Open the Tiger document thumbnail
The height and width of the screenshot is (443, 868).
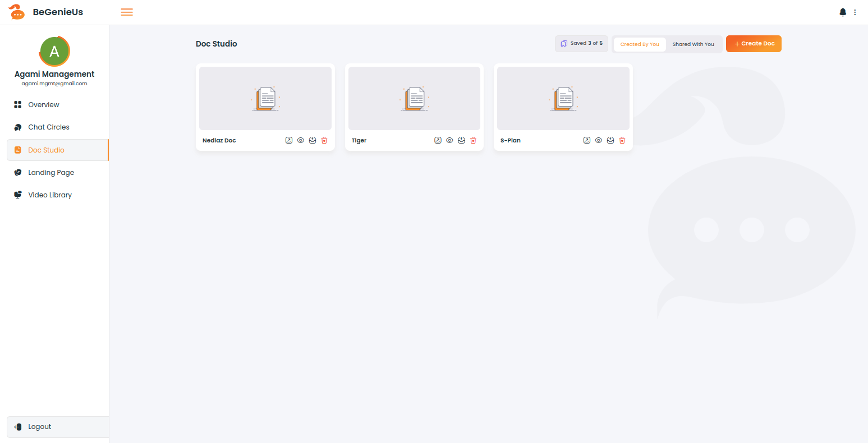[x=414, y=99]
